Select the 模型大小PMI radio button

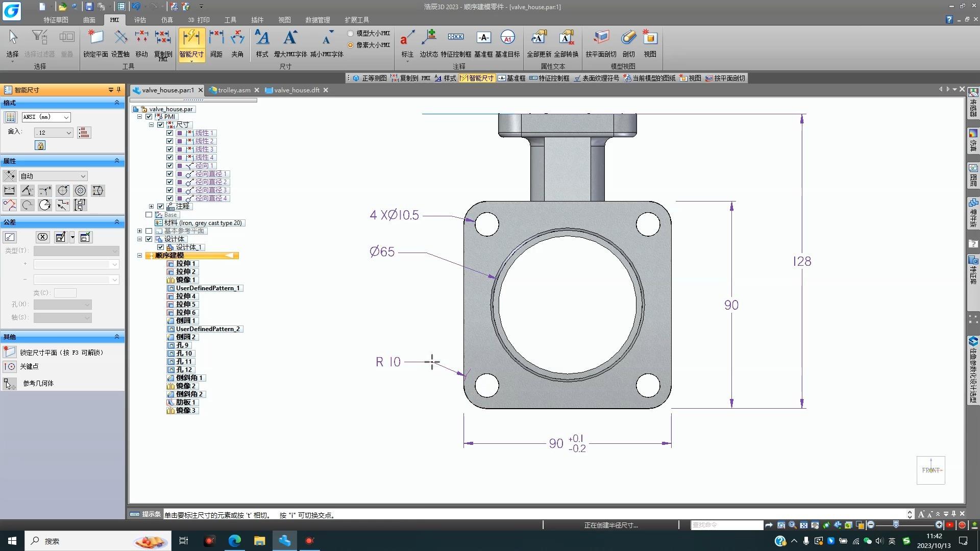(x=351, y=33)
